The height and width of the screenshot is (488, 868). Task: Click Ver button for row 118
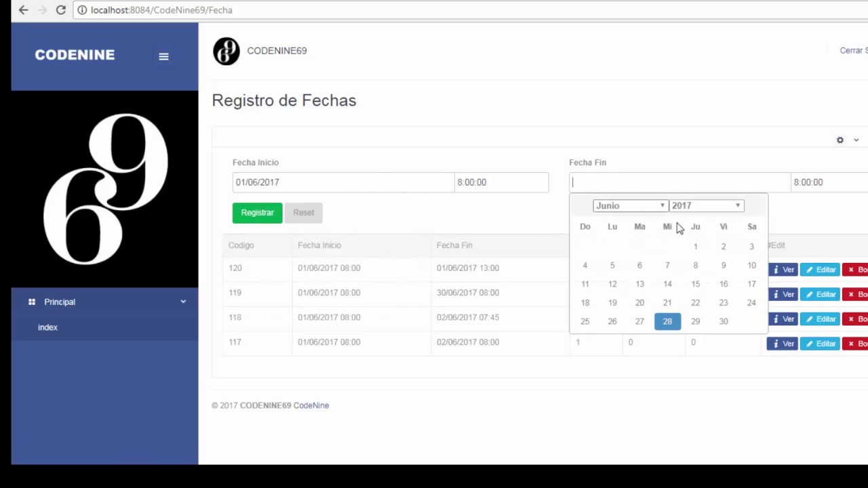(x=783, y=319)
